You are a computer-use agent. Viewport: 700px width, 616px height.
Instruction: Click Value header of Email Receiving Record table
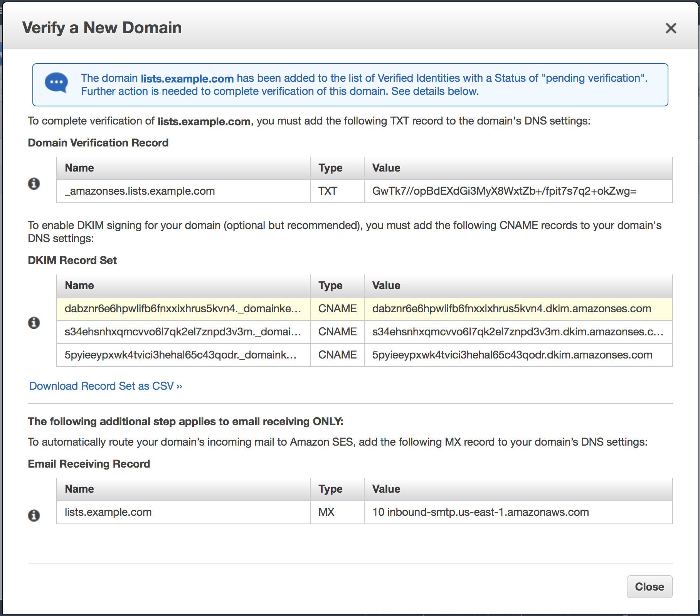tap(518, 489)
